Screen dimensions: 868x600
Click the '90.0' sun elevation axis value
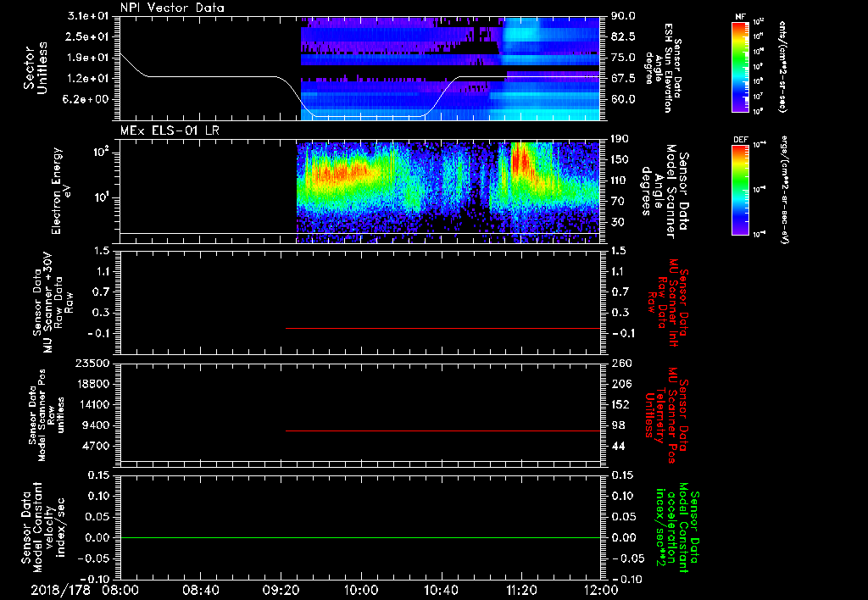[623, 16]
